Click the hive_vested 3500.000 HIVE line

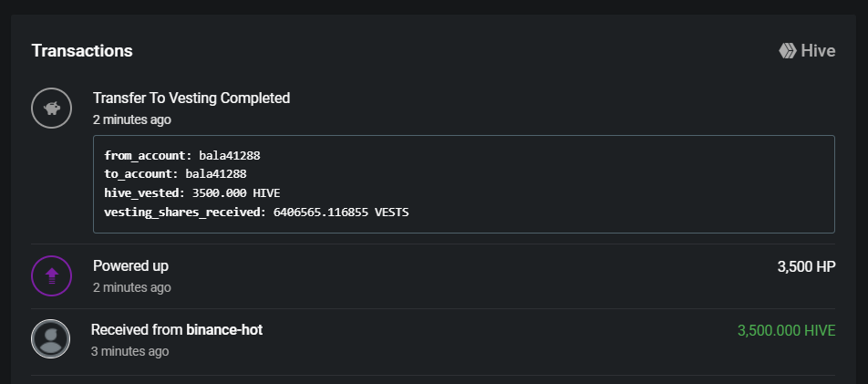click(192, 192)
